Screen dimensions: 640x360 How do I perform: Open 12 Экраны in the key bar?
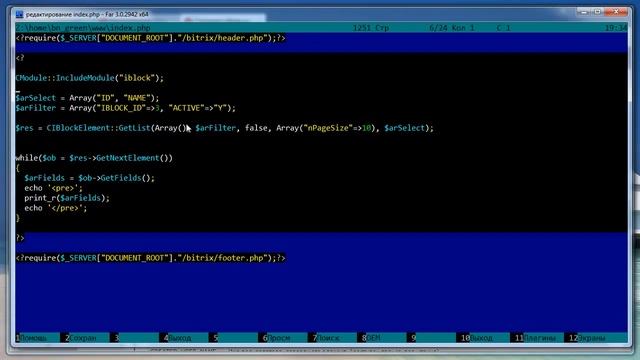587,338
